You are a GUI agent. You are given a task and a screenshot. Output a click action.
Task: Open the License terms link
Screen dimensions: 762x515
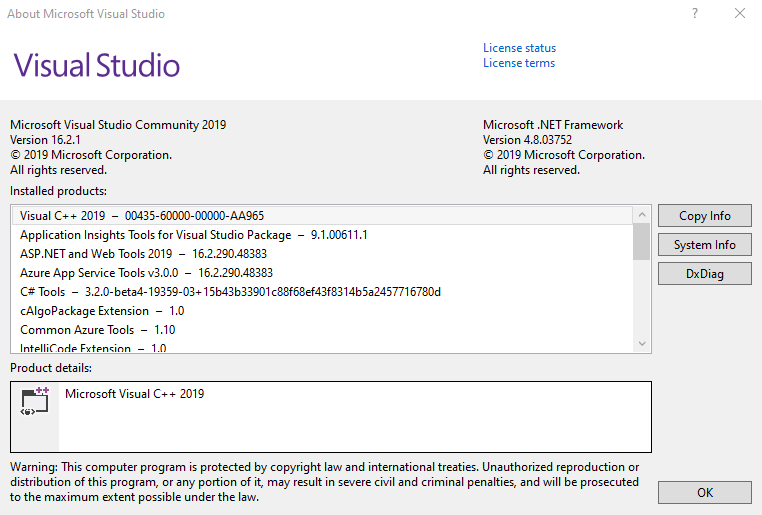[x=519, y=63]
